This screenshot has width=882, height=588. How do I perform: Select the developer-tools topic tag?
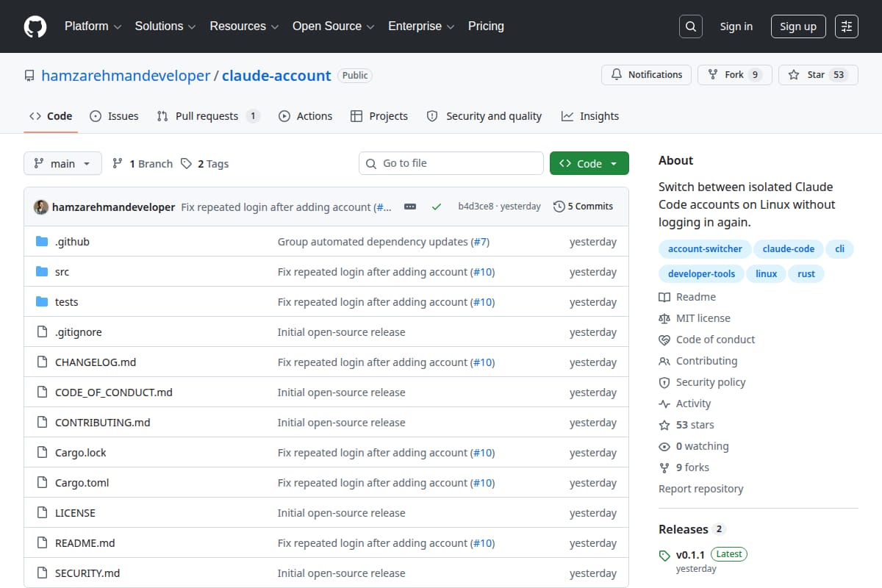click(x=701, y=274)
